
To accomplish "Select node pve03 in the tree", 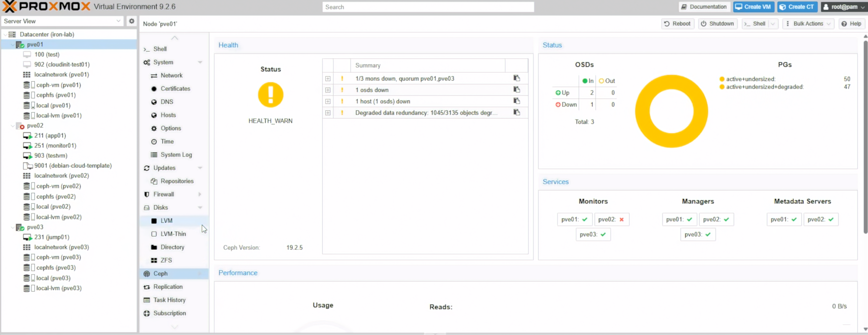I will pyautogui.click(x=35, y=227).
